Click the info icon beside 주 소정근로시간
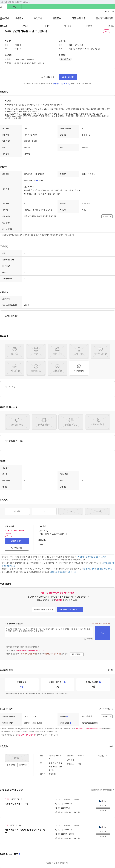115x868 pixels. coord(37,180)
